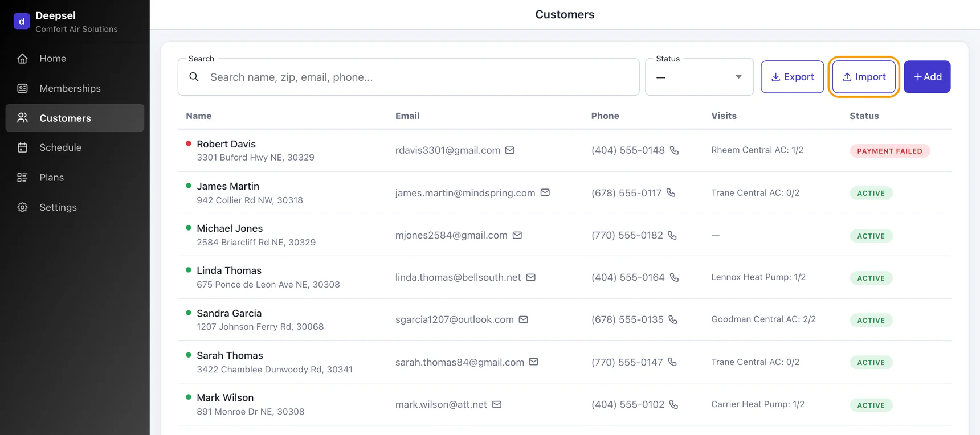Click address 2584 Briarcliff Rd NE, 30329

pyautogui.click(x=256, y=243)
